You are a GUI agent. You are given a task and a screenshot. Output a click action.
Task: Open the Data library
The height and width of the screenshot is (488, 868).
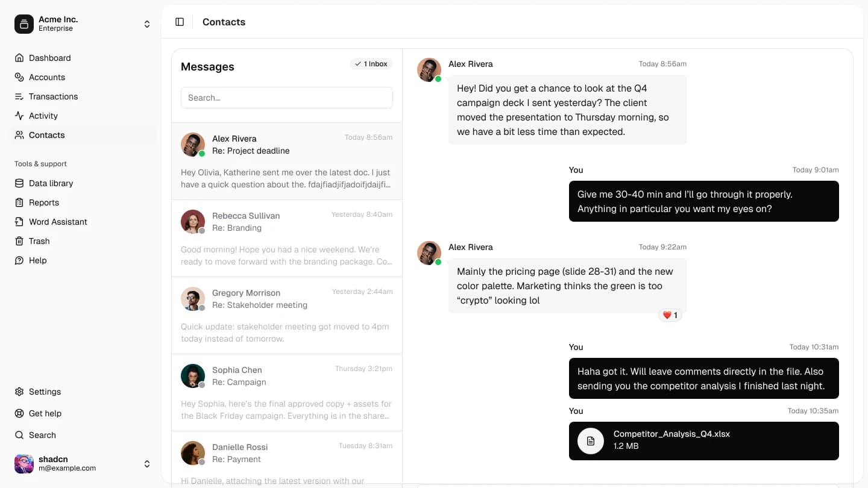pos(51,183)
